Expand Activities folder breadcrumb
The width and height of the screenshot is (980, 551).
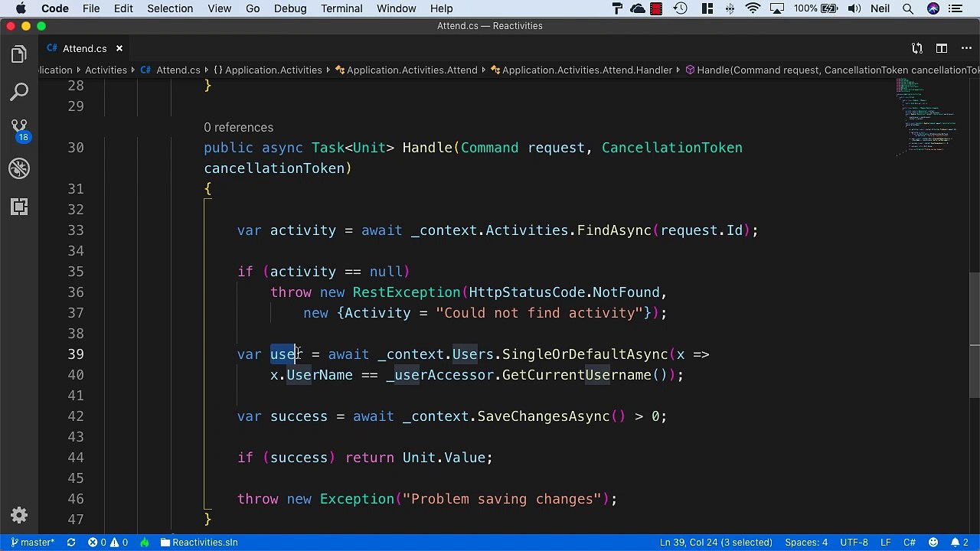[x=106, y=70]
